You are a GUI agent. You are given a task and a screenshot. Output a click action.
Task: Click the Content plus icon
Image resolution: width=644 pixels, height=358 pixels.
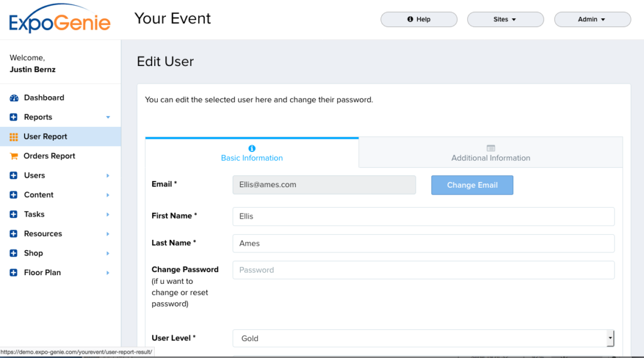tap(14, 195)
